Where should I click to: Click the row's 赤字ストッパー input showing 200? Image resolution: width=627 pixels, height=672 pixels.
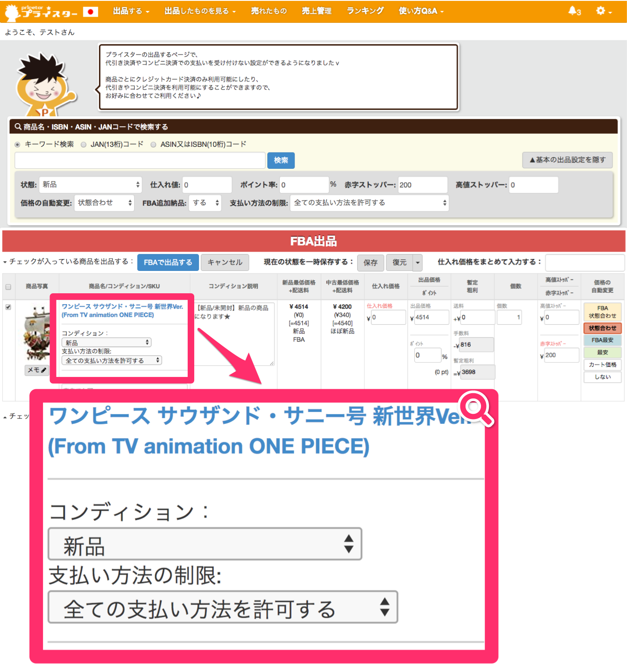(562, 355)
